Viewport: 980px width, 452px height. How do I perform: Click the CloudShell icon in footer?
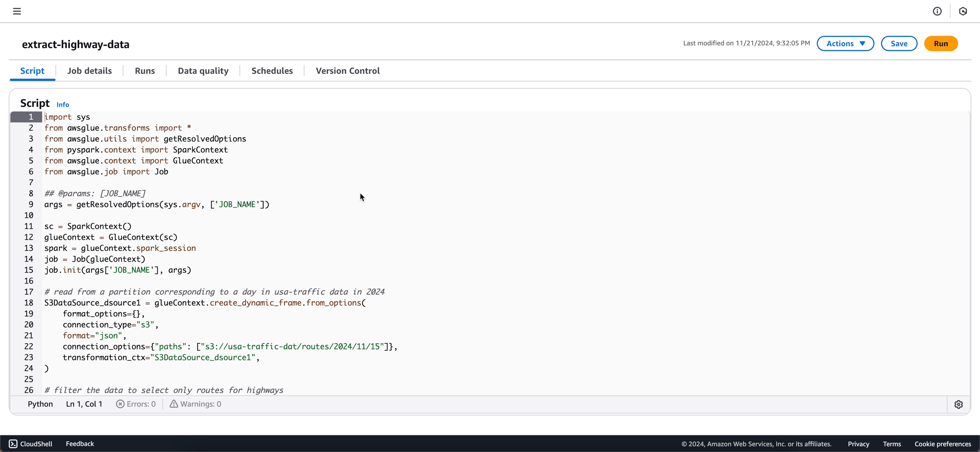[x=13, y=443]
